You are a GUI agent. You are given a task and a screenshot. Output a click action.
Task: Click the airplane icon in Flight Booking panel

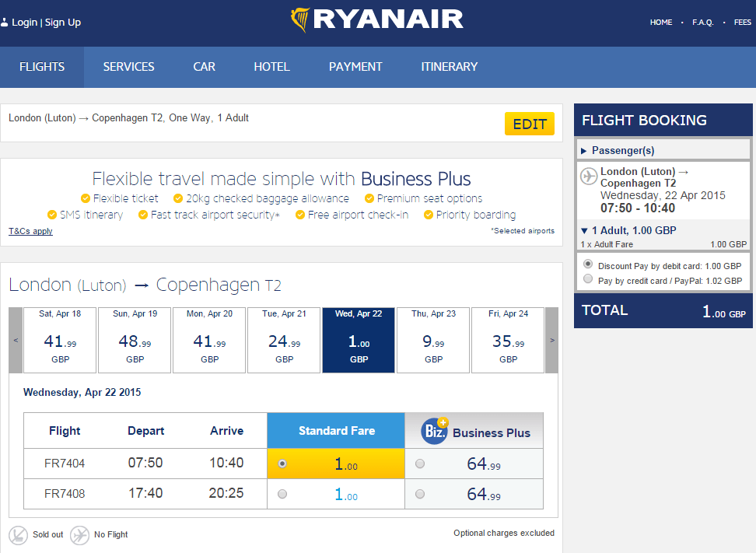click(588, 176)
